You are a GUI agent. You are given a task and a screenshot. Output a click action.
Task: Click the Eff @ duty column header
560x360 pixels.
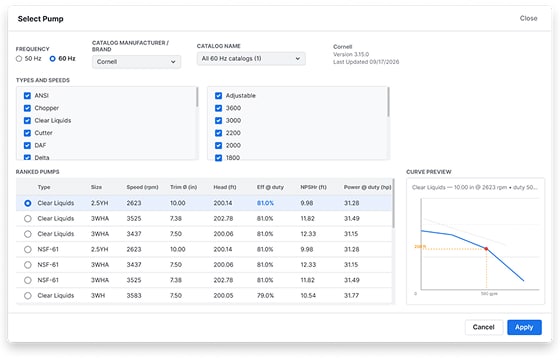tap(270, 187)
